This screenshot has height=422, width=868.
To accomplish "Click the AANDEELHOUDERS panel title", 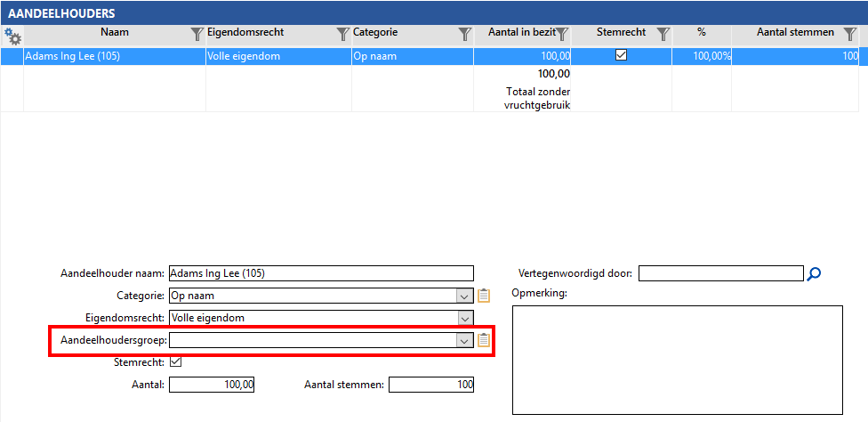I will click(60, 14).
